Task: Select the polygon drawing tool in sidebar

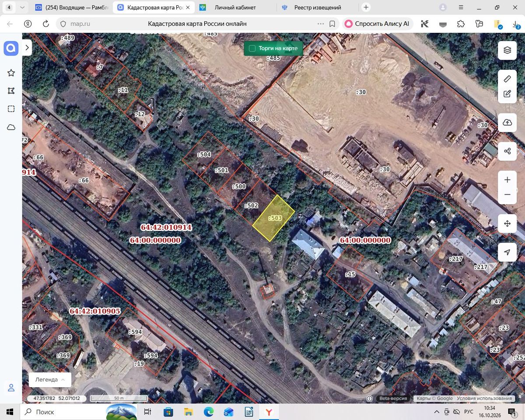Action: [x=11, y=91]
